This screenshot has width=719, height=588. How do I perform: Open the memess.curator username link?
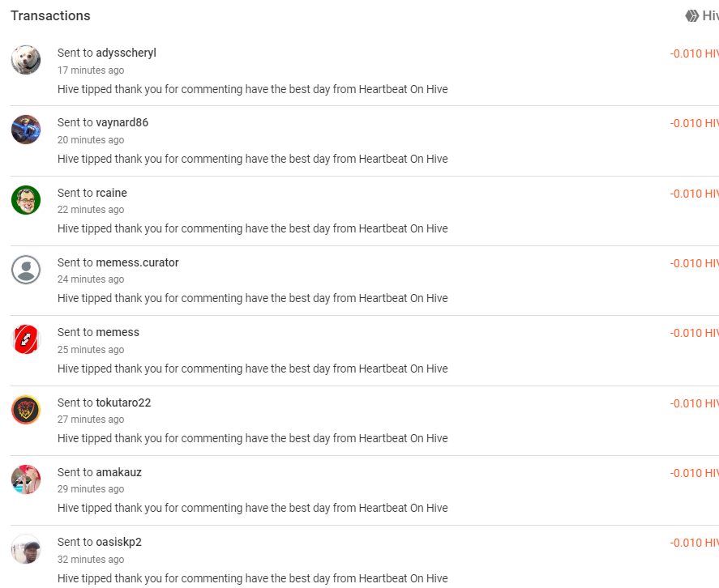(x=137, y=262)
